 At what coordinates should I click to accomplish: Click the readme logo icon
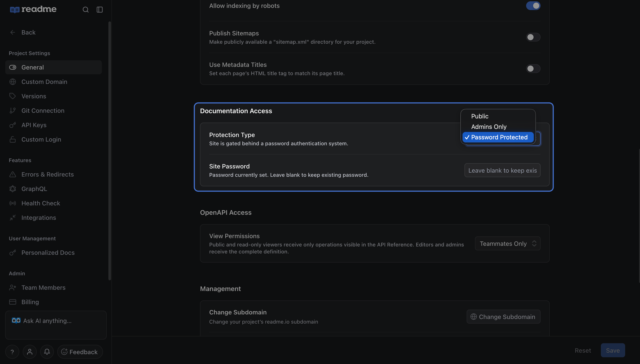14,9
